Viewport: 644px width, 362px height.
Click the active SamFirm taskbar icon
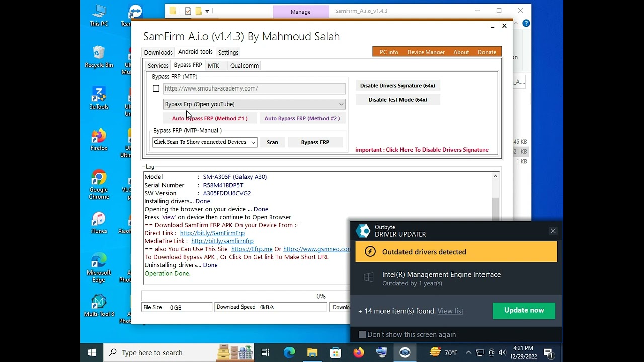[x=405, y=353]
